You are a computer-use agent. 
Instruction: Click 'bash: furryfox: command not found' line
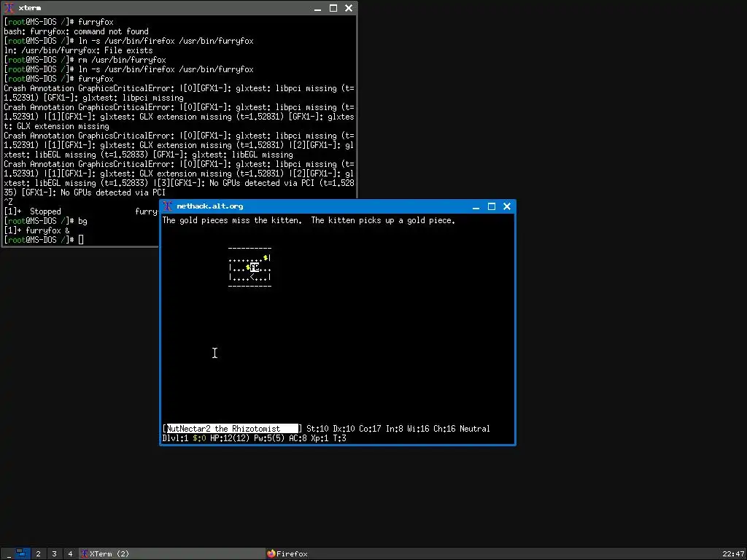click(76, 31)
